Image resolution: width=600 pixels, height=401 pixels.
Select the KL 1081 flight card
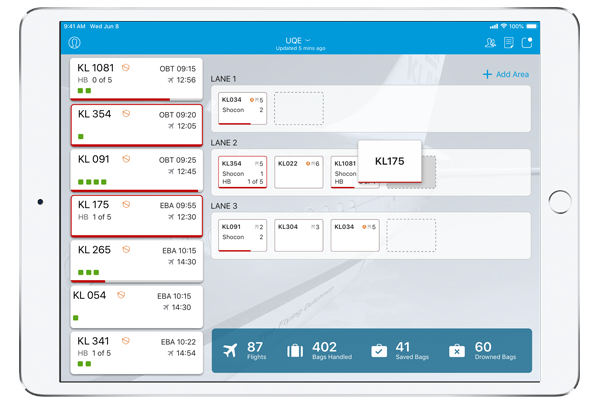tap(136, 79)
